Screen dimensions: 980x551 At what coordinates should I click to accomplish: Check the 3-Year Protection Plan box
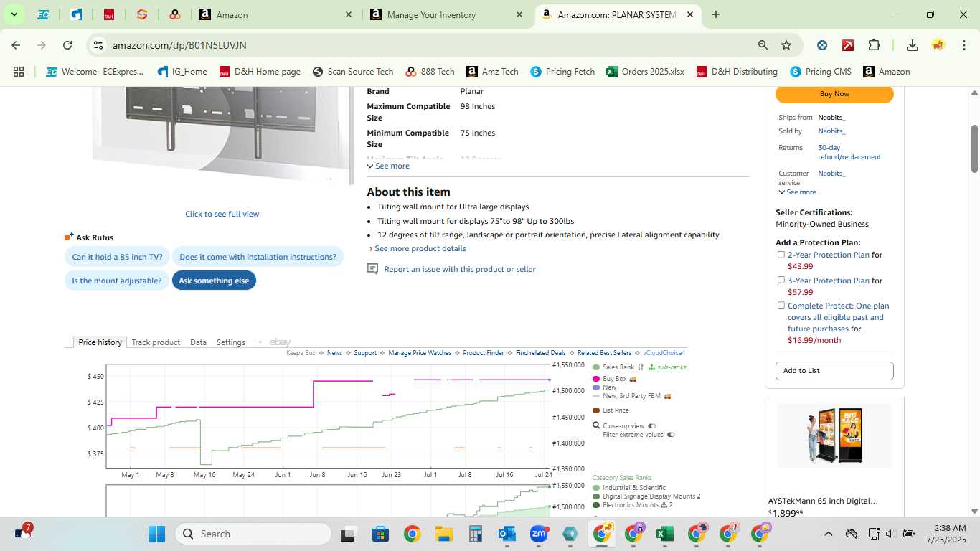pos(781,281)
